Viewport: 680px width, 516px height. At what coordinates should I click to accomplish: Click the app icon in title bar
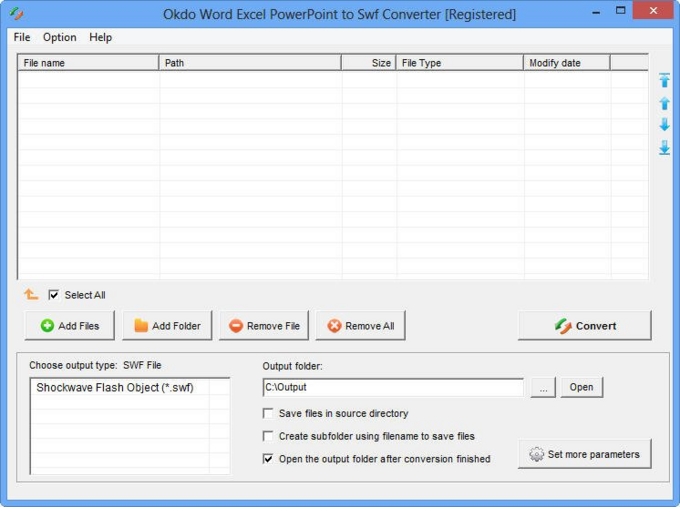[16, 14]
